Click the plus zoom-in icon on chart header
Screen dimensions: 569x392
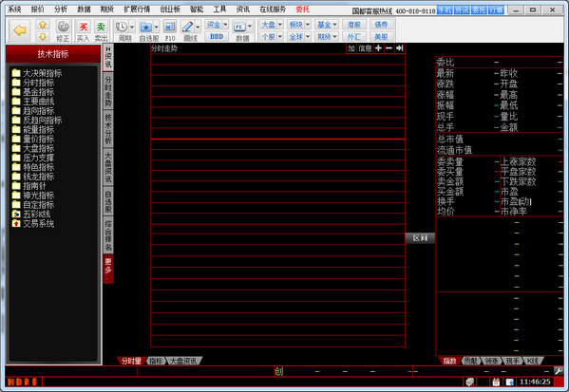(378, 48)
